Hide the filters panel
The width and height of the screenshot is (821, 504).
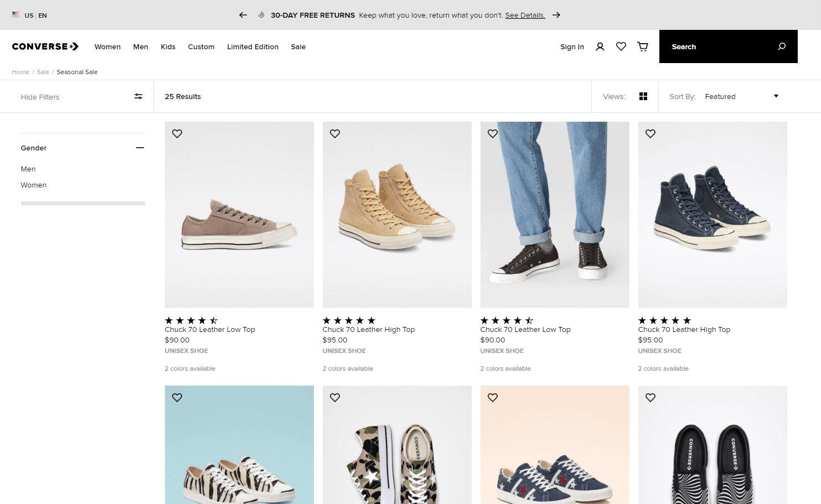coord(82,97)
